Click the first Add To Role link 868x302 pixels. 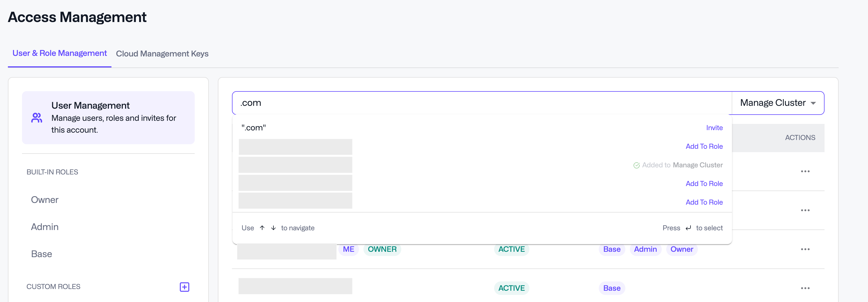pyautogui.click(x=704, y=146)
